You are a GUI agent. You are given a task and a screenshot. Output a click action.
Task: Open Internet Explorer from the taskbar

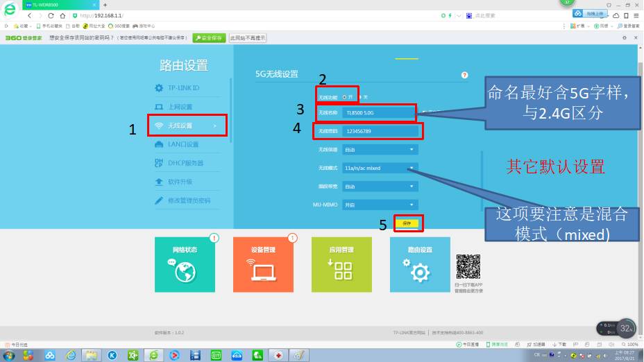click(70, 355)
